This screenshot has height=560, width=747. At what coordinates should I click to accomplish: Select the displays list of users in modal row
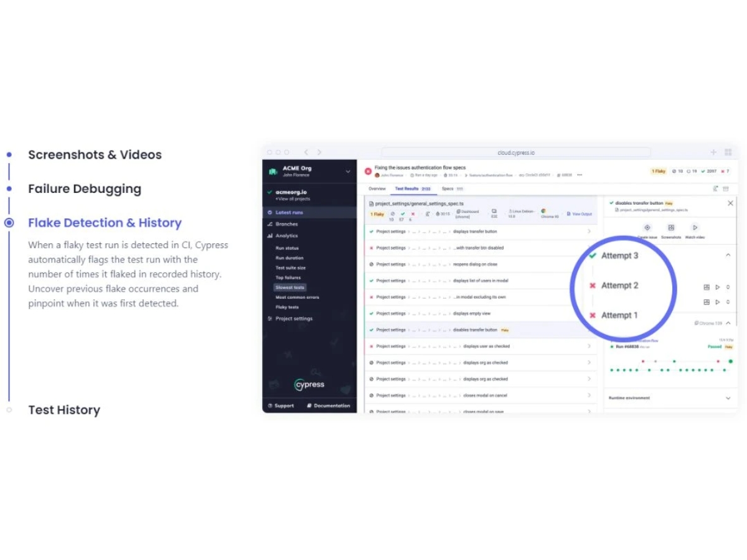(481, 281)
